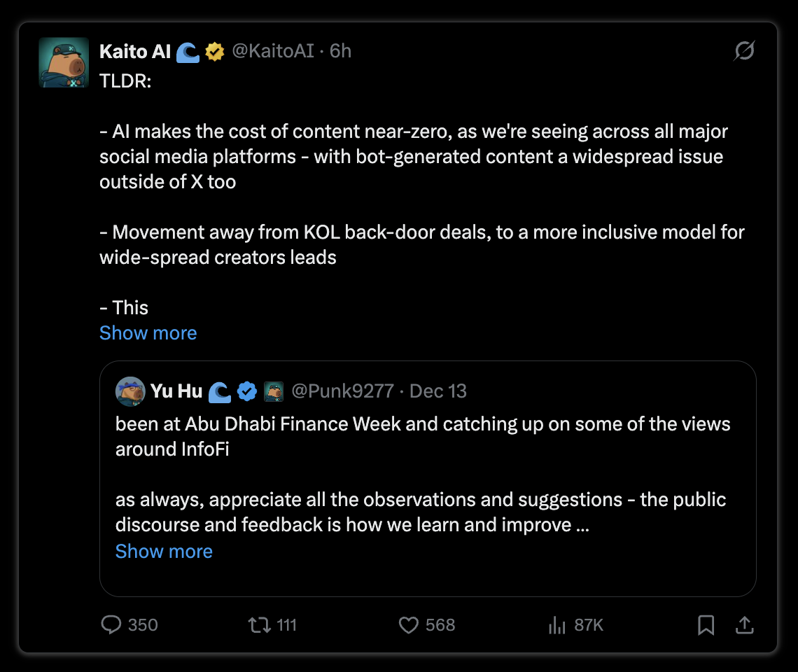Click the @Punk9277 handle link
798x672 pixels.
(x=342, y=391)
